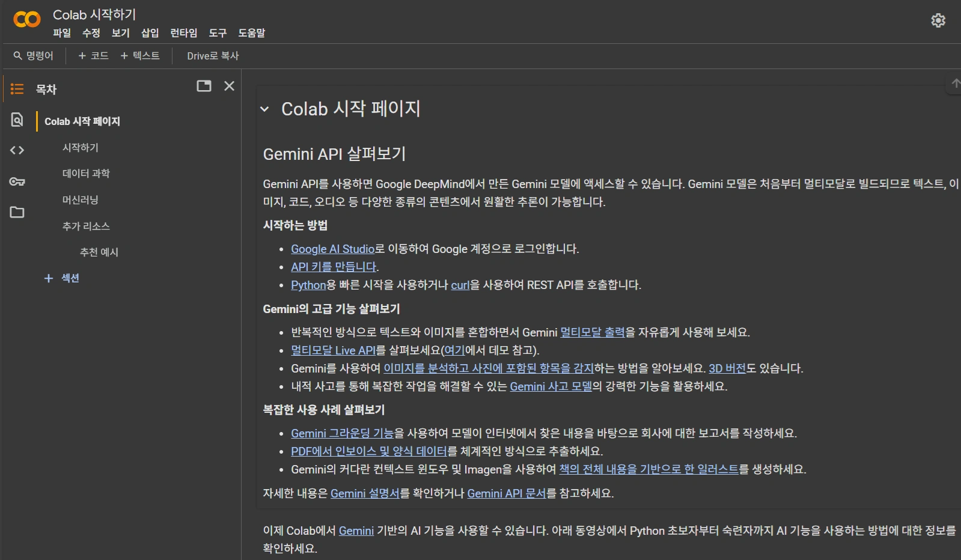
Task: Open the 런타임 menu
Action: [183, 33]
